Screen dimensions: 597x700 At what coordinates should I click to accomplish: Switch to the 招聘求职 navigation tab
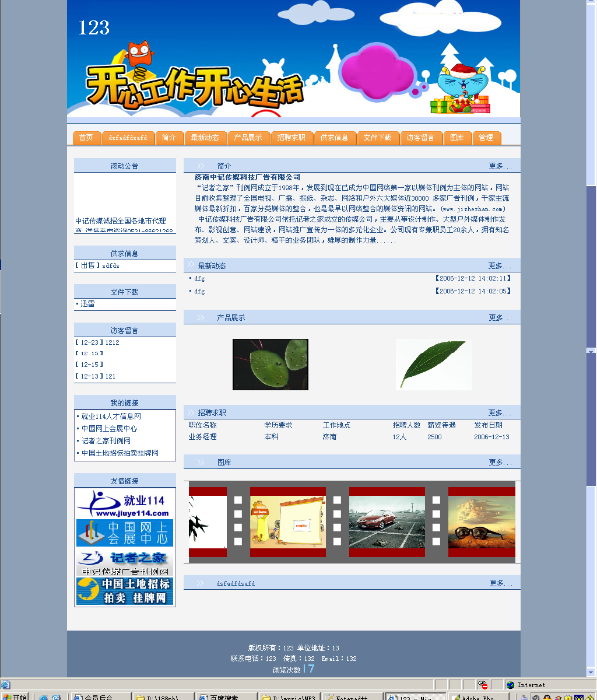[x=292, y=138]
